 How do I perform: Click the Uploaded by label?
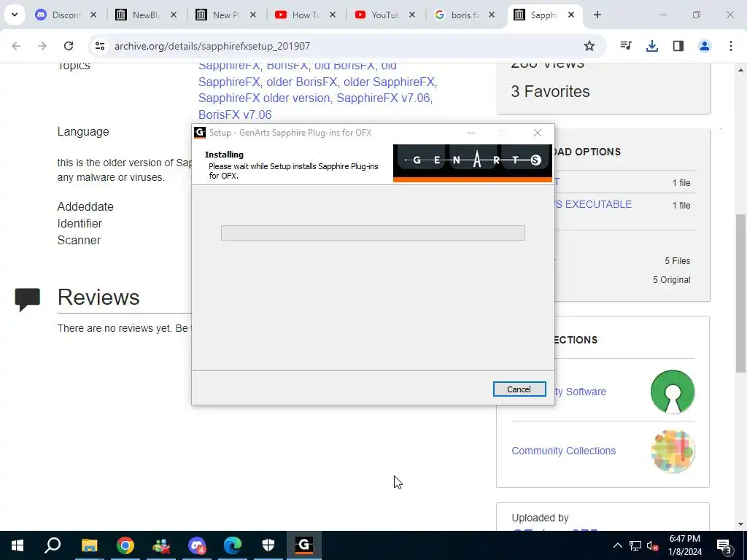pos(541,518)
